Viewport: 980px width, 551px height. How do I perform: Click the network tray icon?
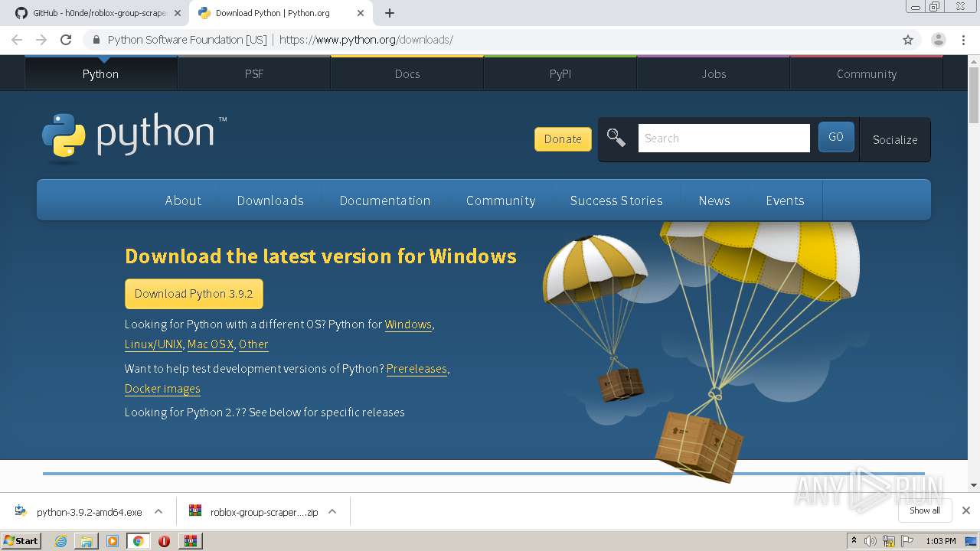(x=889, y=541)
